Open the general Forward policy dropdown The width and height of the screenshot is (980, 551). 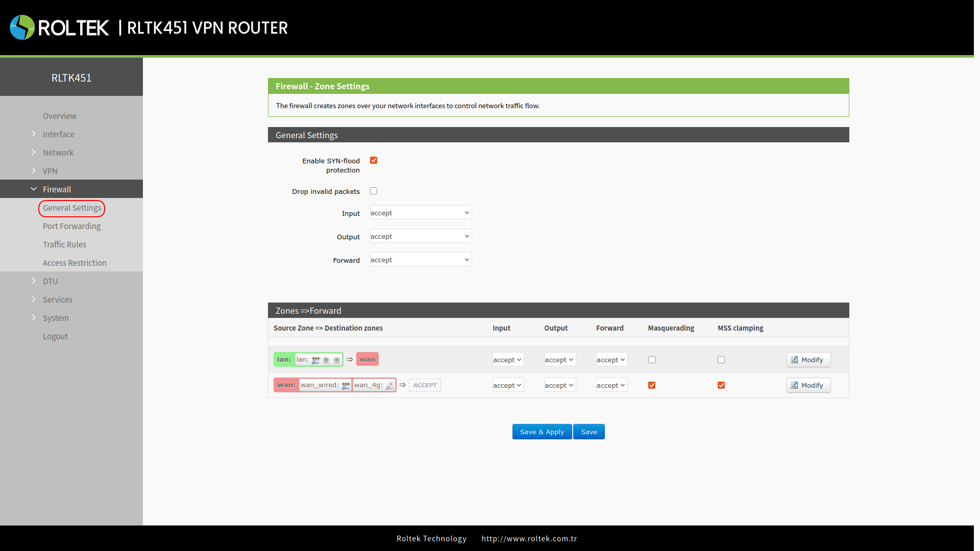tap(421, 260)
